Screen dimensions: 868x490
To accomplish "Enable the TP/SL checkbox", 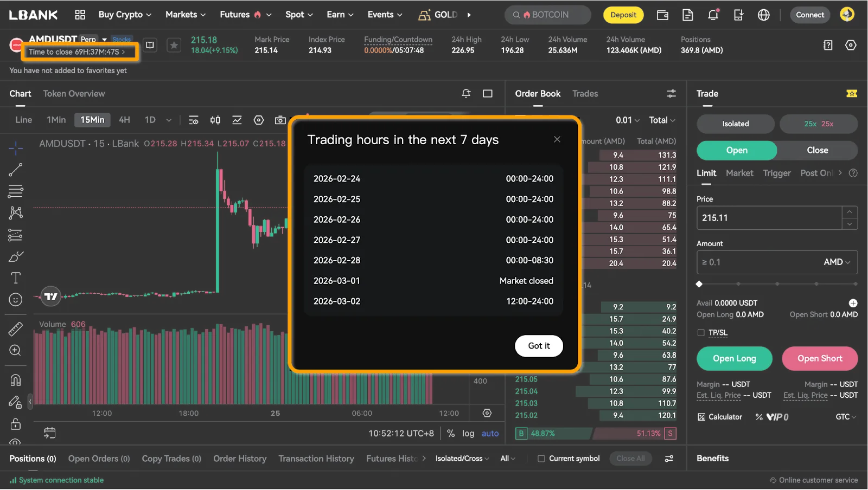I will [701, 333].
